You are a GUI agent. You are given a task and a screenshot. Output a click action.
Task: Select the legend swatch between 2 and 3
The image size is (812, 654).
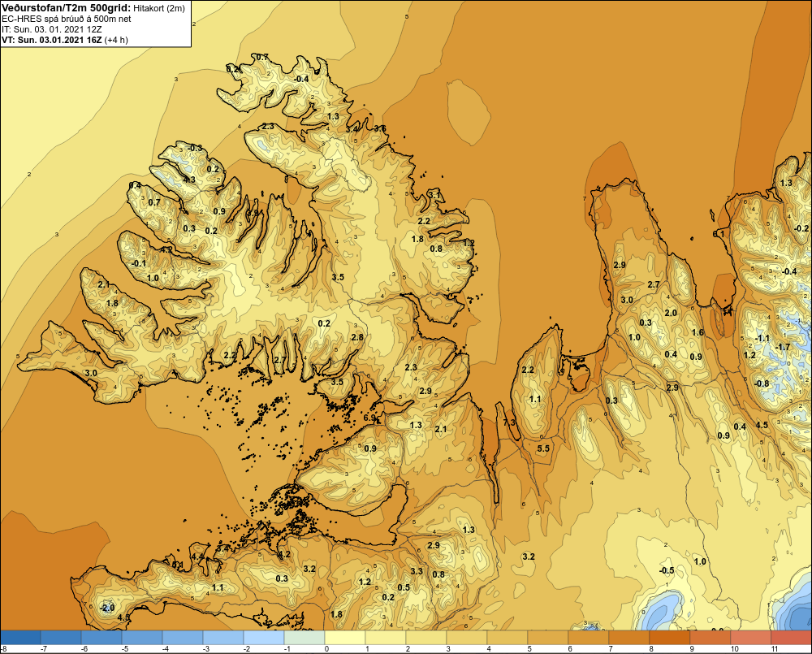(426, 638)
